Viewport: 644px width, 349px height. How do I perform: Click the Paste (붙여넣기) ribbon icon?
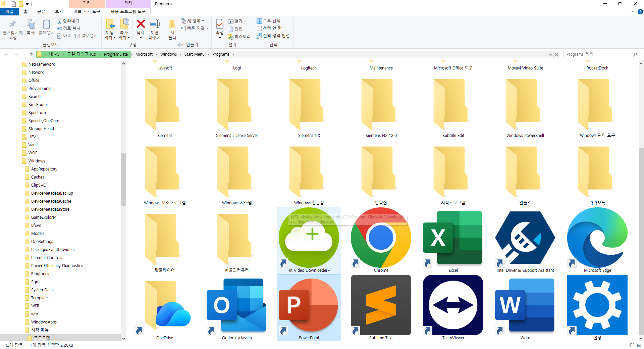click(46, 24)
